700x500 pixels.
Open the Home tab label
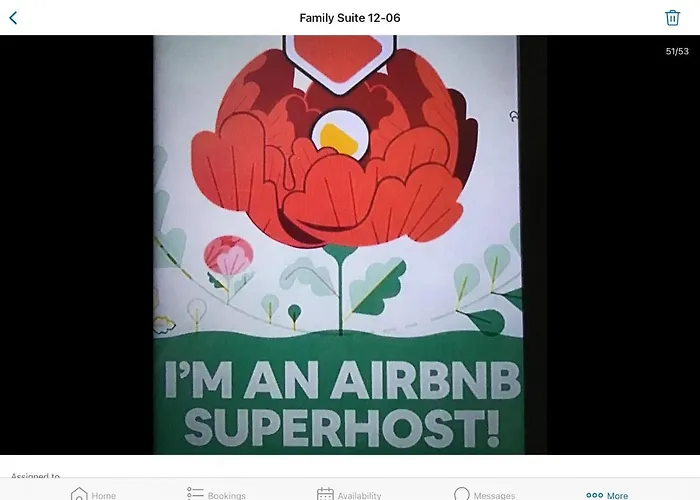(x=104, y=496)
